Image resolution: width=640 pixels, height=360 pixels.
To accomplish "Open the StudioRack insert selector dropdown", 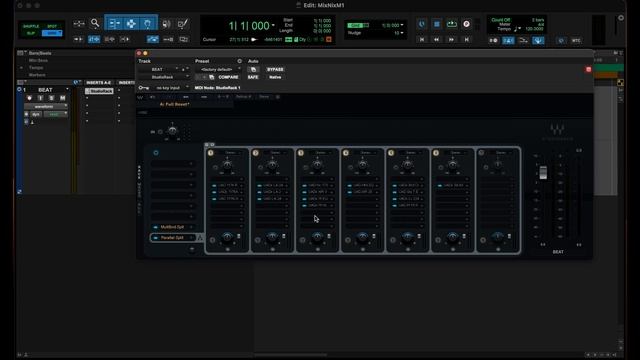I will click(x=164, y=77).
